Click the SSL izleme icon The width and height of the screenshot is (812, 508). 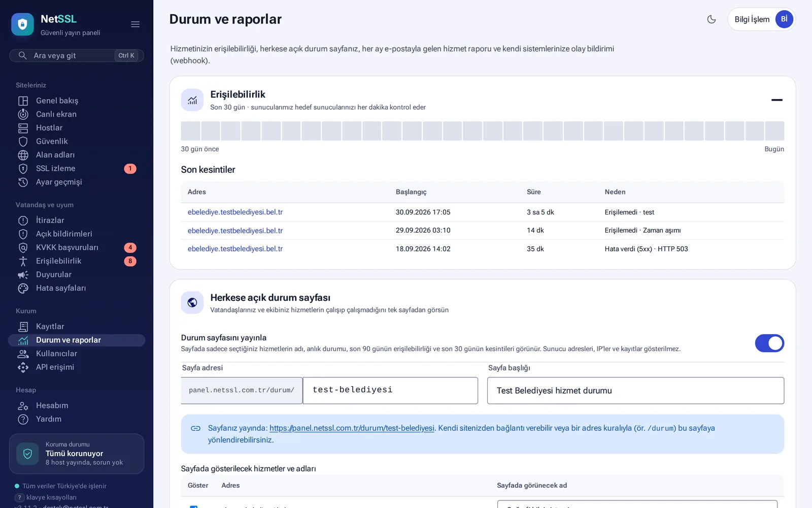point(23,169)
